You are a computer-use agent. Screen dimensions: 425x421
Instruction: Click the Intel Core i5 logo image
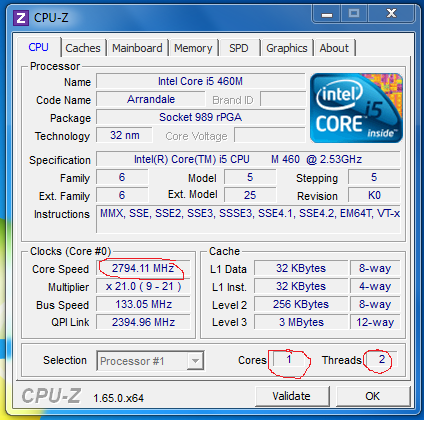(x=356, y=108)
